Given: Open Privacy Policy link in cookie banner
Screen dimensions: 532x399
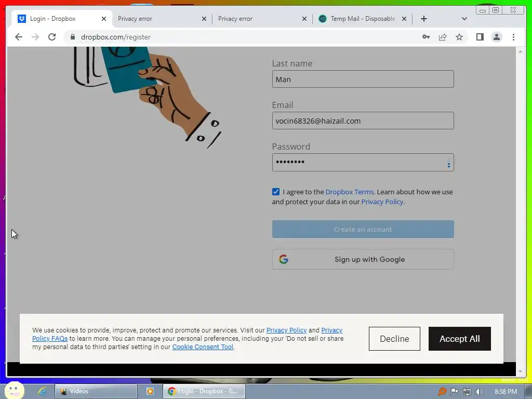Looking at the screenshot, I should [286, 330].
